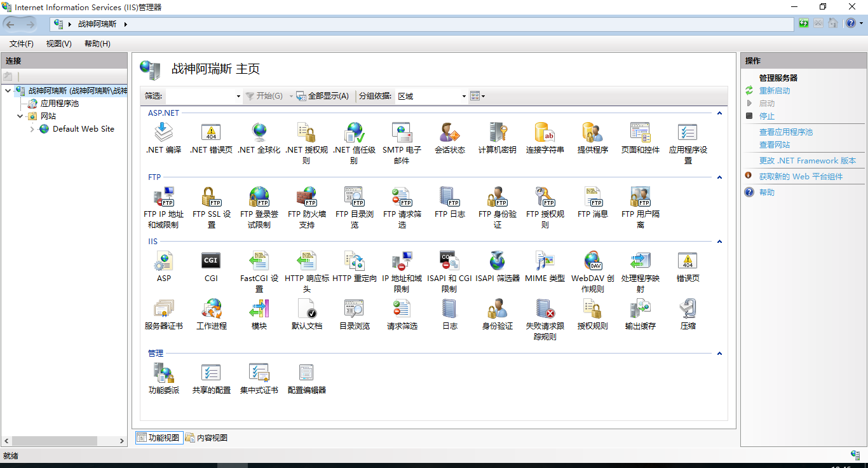This screenshot has height=468, width=868.
Task: Expand the Default Web Site node
Action: tap(32, 129)
